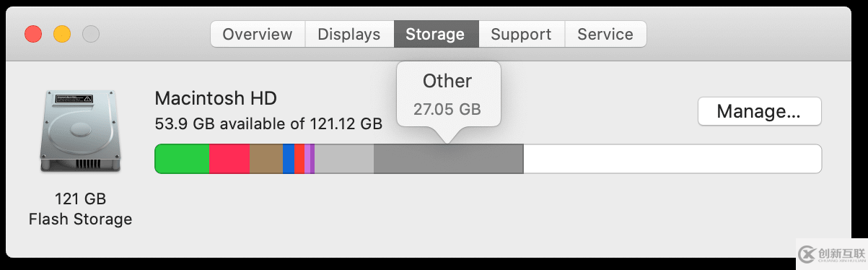Viewport: 868px width, 270px height.
Task: Click the brown storage bar segment
Action: [x=266, y=159]
